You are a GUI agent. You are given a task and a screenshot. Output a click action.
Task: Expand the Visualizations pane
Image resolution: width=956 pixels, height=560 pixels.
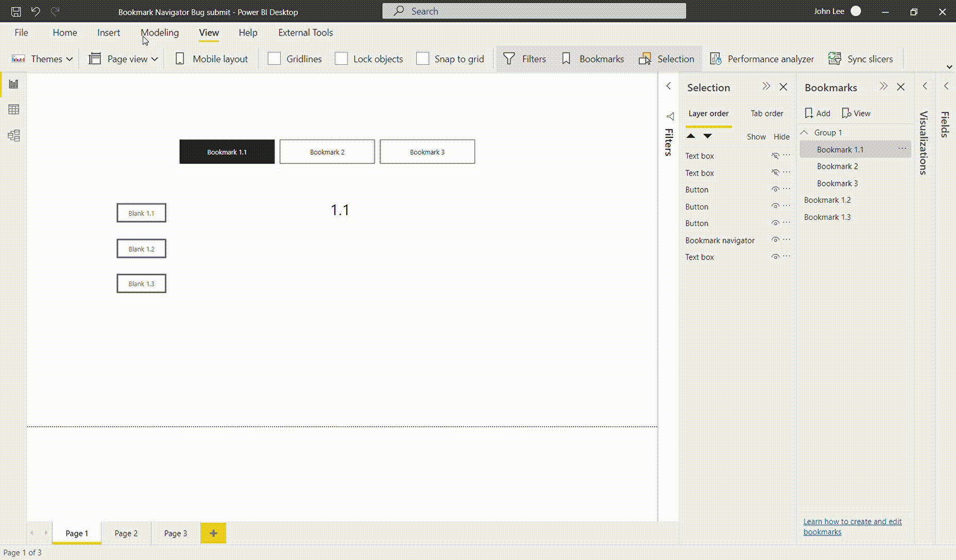(x=925, y=86)
